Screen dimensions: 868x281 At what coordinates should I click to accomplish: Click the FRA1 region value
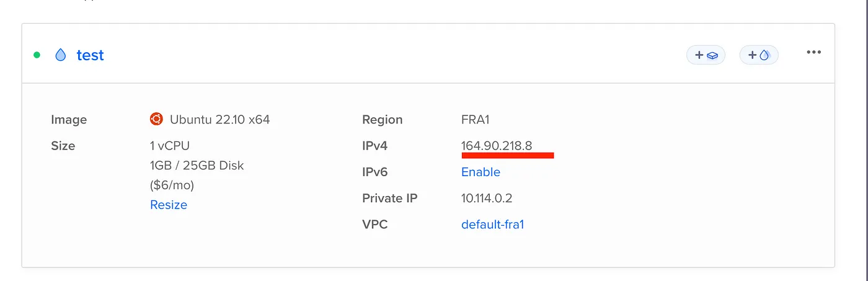[x=475, y=120]
